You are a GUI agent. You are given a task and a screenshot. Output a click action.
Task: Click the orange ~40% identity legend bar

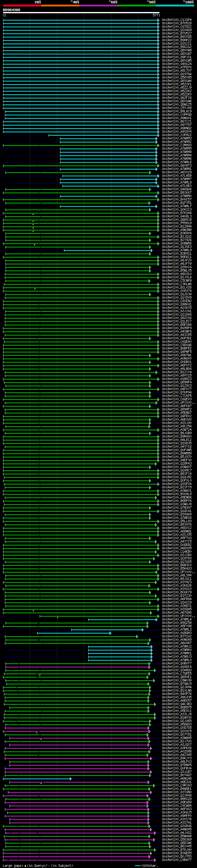coord(60,6)
